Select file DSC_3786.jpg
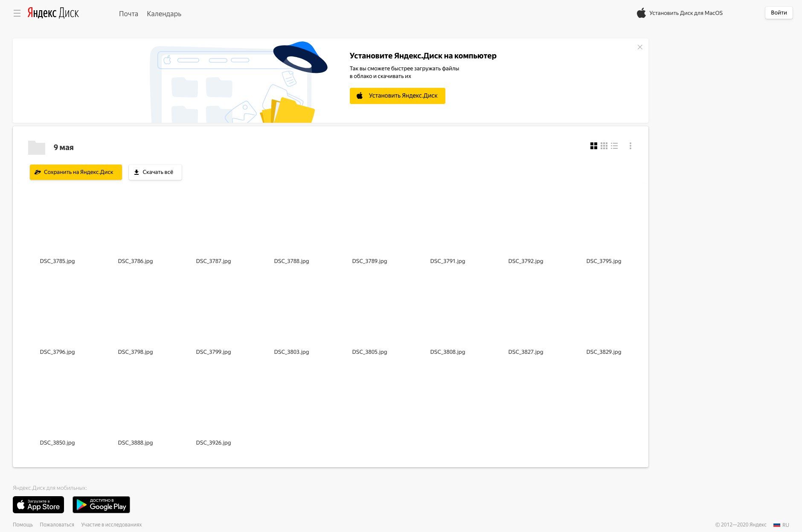 [135, 261]
